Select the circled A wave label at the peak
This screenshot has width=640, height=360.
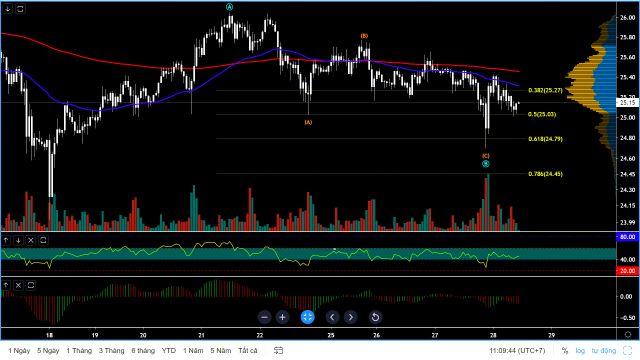coord(230,7)
